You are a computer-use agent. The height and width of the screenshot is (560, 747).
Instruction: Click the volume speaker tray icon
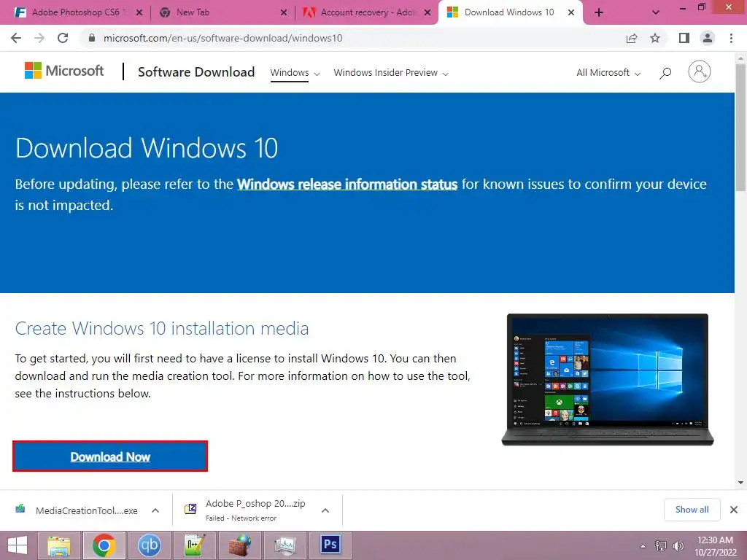click(x=678, y=546)
